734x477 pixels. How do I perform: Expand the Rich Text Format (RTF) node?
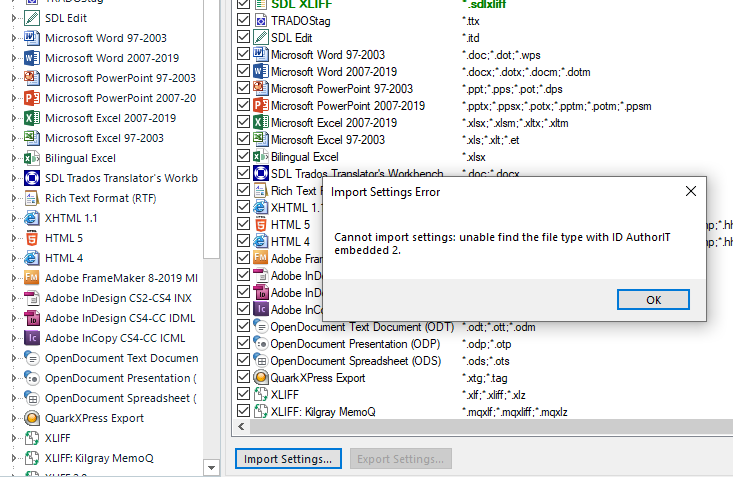pyautogui.click(x=14, y=198)
